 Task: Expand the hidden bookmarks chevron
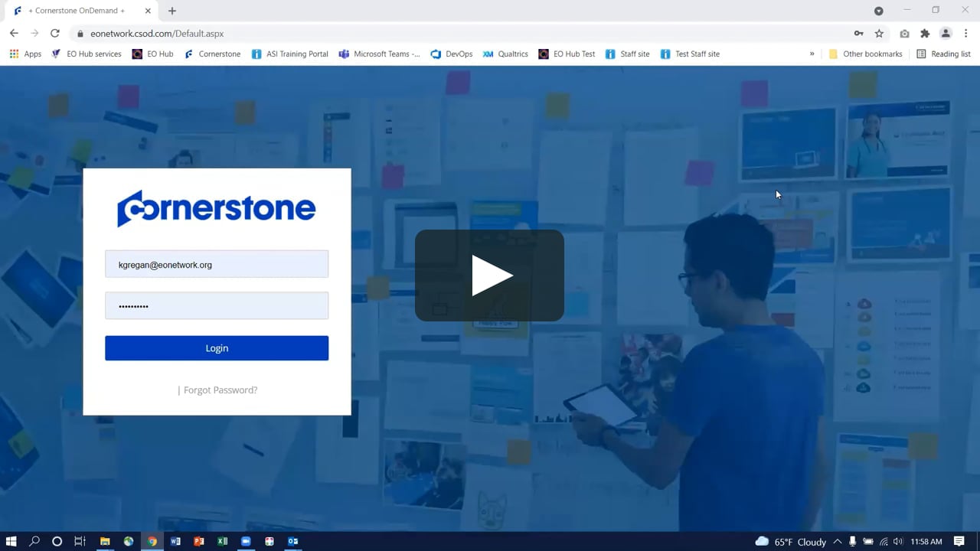(812, 54)
